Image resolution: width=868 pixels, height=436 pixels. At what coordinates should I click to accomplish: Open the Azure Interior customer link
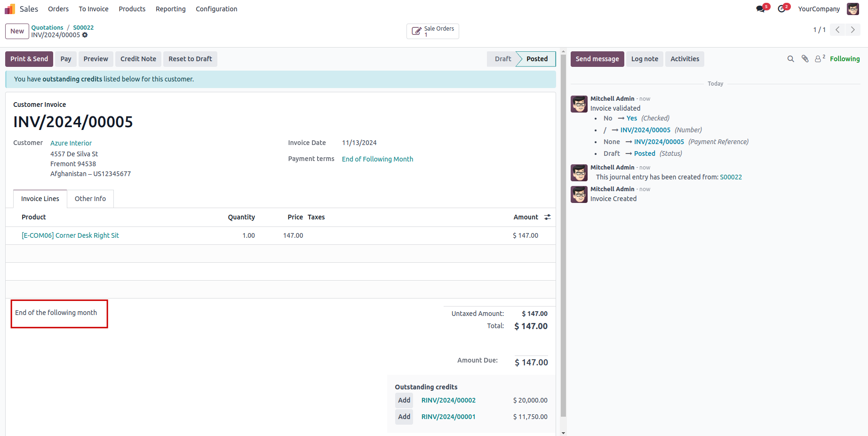[x=71, y=143]
